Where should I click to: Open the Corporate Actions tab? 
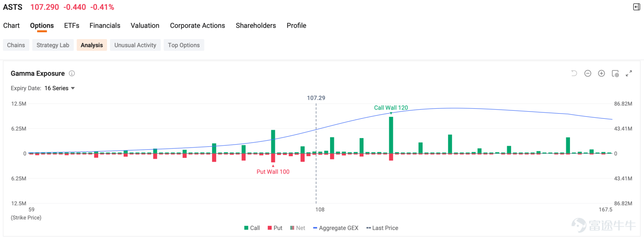197,25
